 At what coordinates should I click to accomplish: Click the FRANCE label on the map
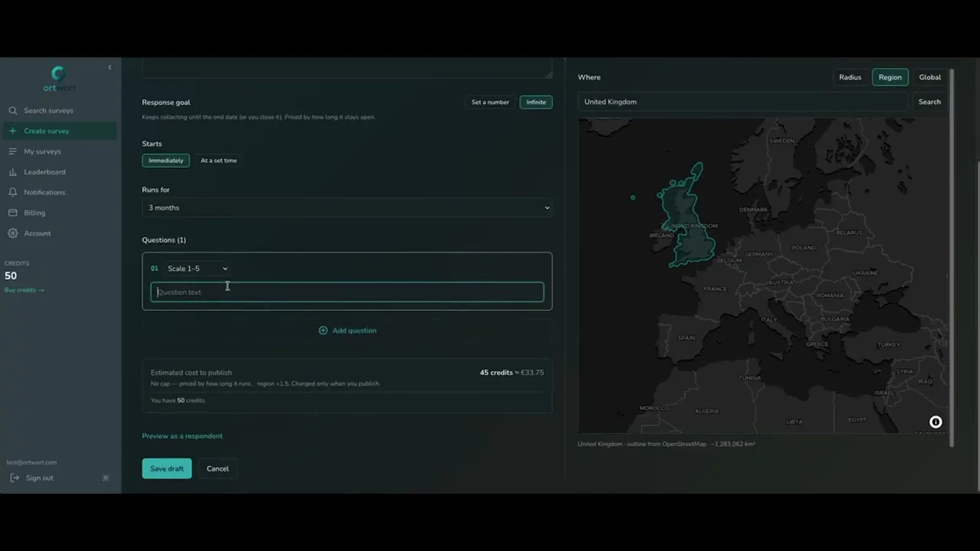coord(715,288)
